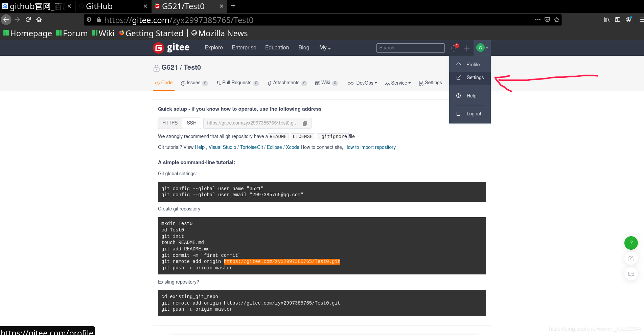Open Enterprise in Gitee navbar
This screenshot has height=335, width=644.
[x=244, y=48]
